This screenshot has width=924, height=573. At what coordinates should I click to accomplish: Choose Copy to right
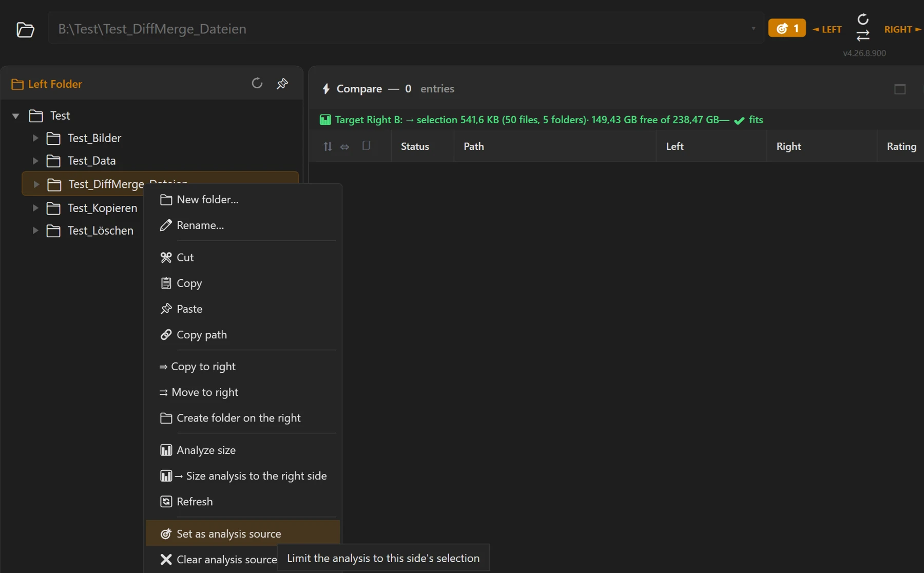pos(242,367)
